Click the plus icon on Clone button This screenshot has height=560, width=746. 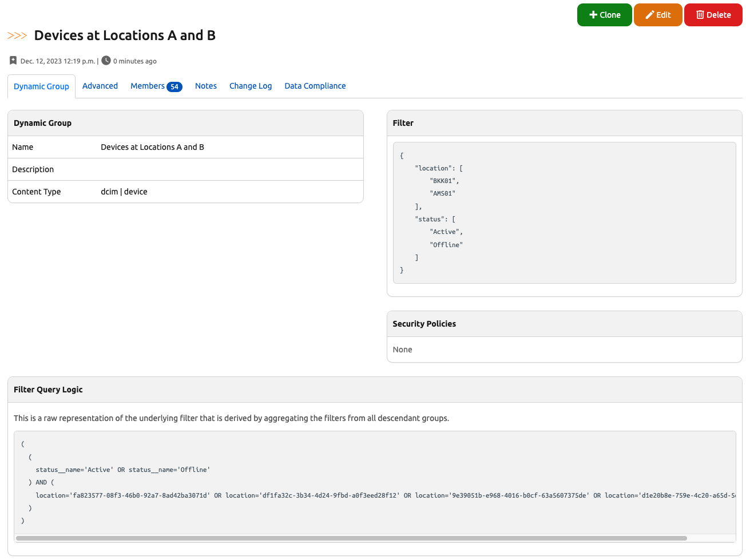(x=593, y=15)
